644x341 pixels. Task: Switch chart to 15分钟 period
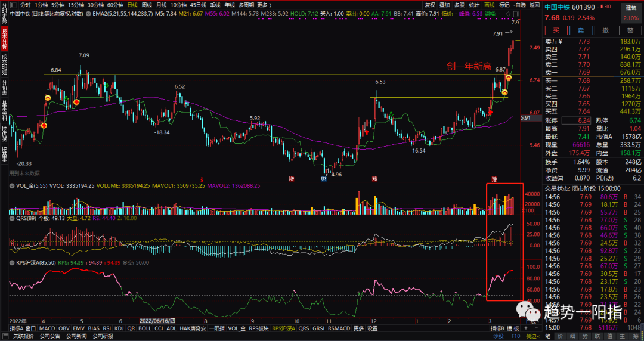[x=76, y=5]
